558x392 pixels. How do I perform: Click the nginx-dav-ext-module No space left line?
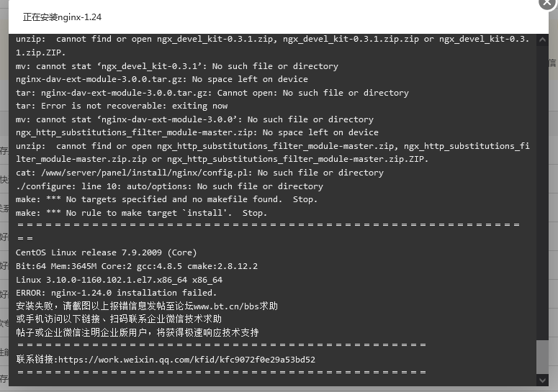pos(162,79)
